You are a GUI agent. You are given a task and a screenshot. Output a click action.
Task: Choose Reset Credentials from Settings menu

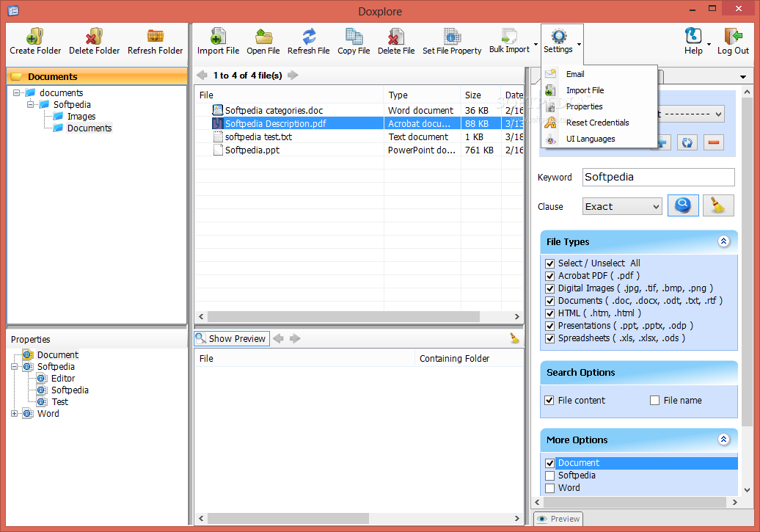coord(599,123)
